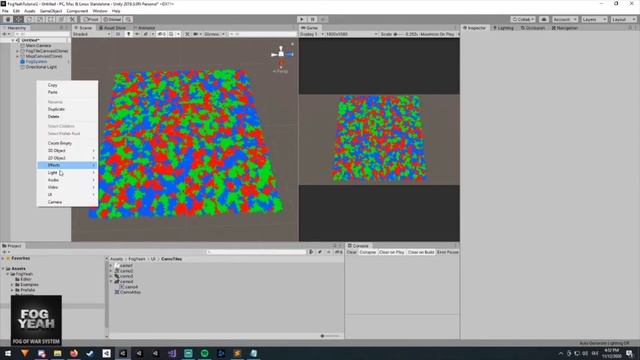Select Directional Light in Hierarchy
This screenshot has height=360, width=640.
point(41,67)
